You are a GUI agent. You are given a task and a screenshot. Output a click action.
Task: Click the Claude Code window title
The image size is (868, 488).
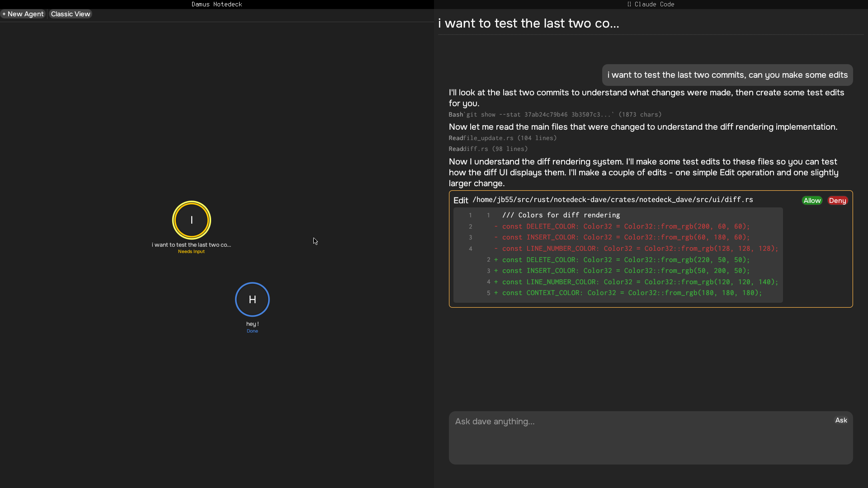click(651, 4)
